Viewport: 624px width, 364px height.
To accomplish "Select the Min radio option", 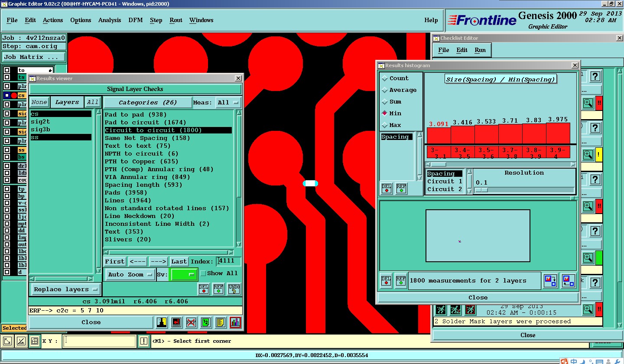I will [391, 114].
